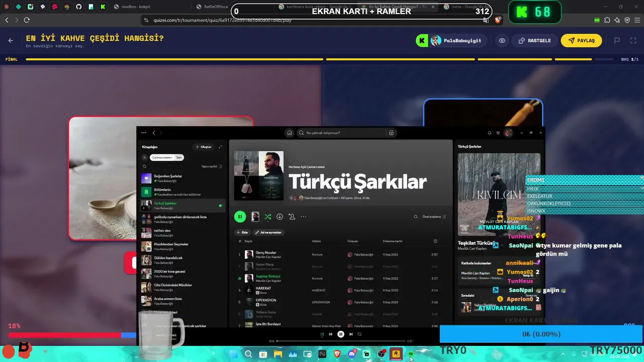Download the Türkçü Şarkılar playlist
The width and height of the screenshot is (644, 362).
(x=280, y=217)
